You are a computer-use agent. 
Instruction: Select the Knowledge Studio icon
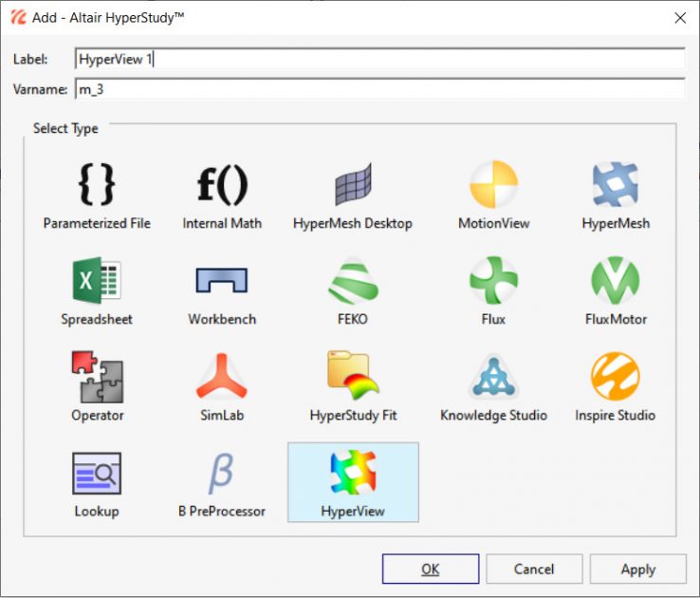(493, 378)
